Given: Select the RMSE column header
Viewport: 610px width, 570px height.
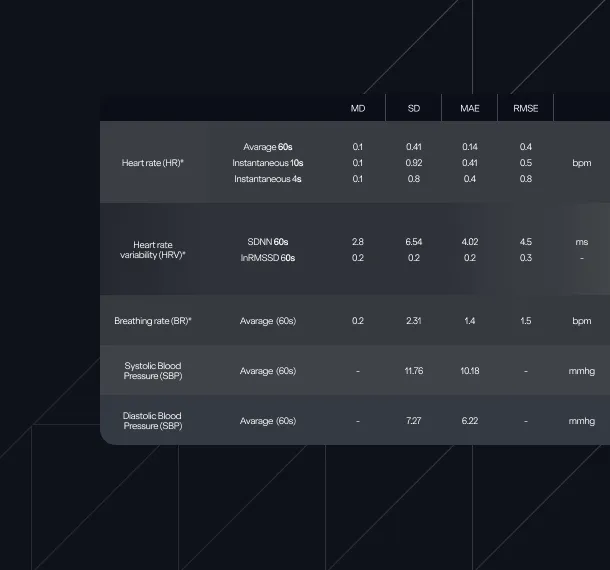Looking at the screenshot, I should click(526, 109).
